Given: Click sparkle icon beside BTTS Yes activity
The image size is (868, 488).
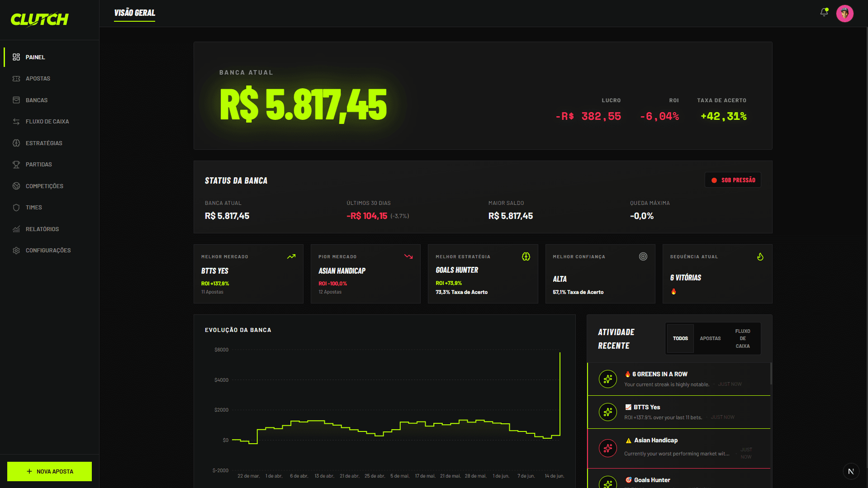Looking at the screenshot, I should 608,412.
